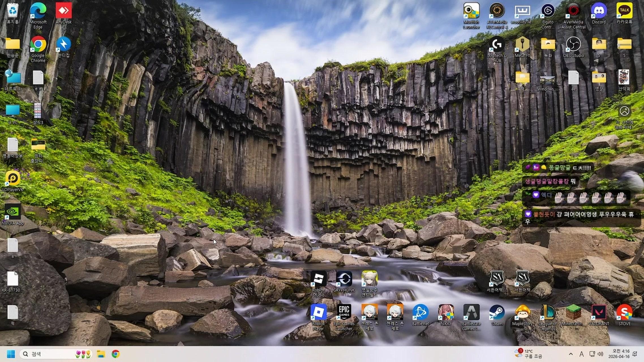
Task: Select the Roblox Studio shortcut
Action: pos(319,279)
